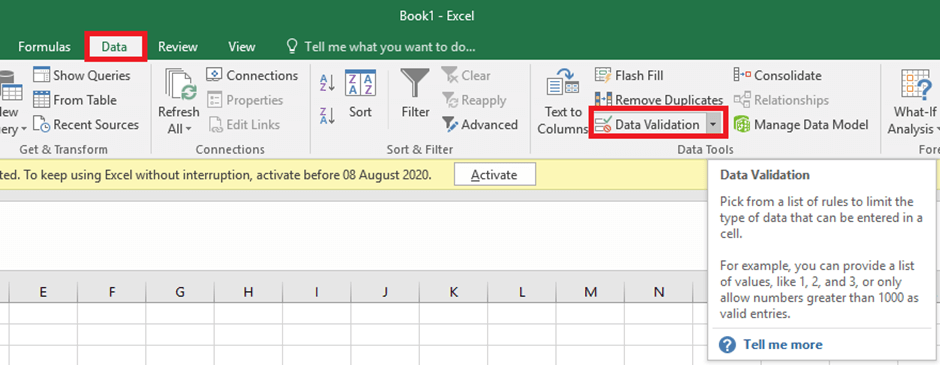The width and height of the screenshot is (940, 365).
Task: Open the What-If Analysis menu
Action: tap(914, 102)
